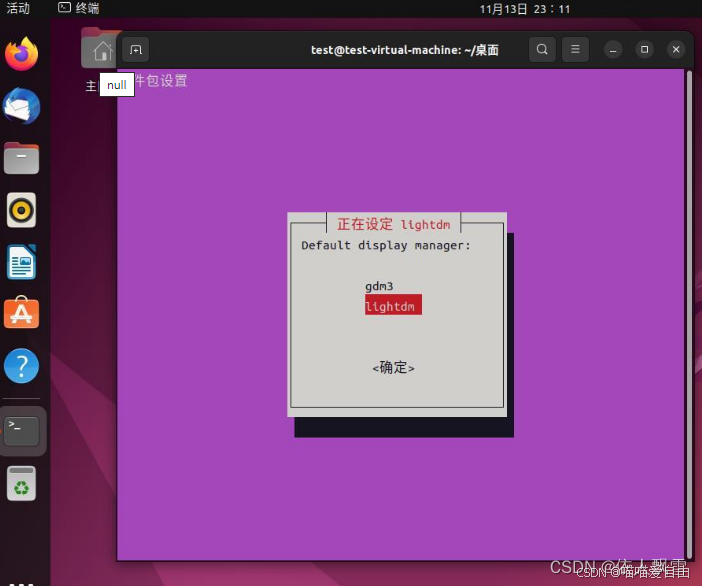Maximize the terminal window
Image resolution: width=702 pixels, height=586 pixels.
click(645, 50)
